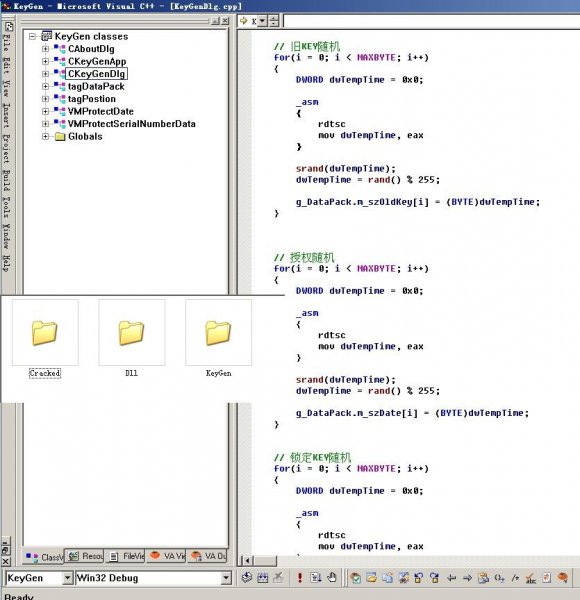
Task: Switch to the FileView tab
Action: [x=126, y=556]
